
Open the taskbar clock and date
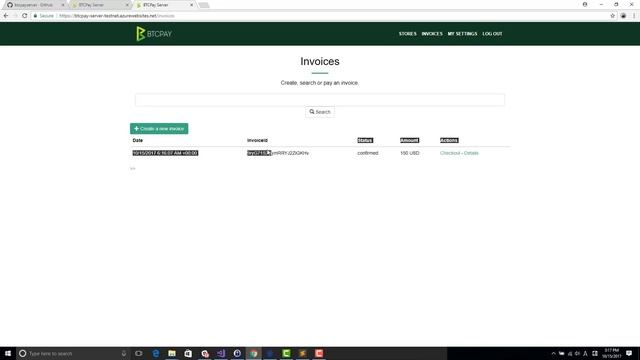click(x=611, y=353)
